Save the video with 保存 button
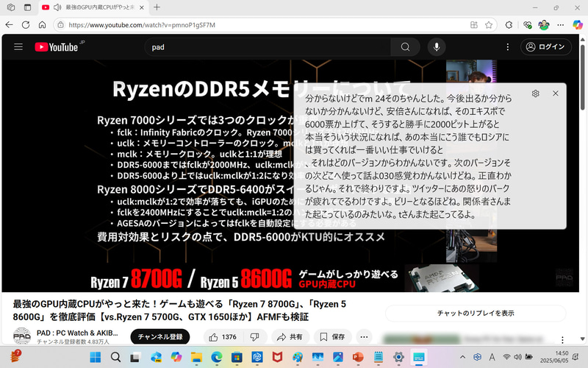 [333, 337]
